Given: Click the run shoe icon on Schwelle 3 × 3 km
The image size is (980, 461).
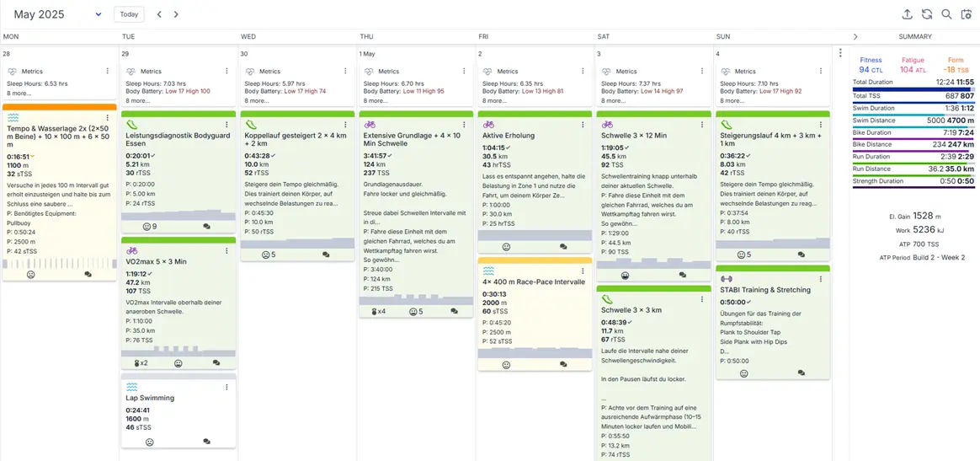Looking at the screenshot, I should click(607, 299).
